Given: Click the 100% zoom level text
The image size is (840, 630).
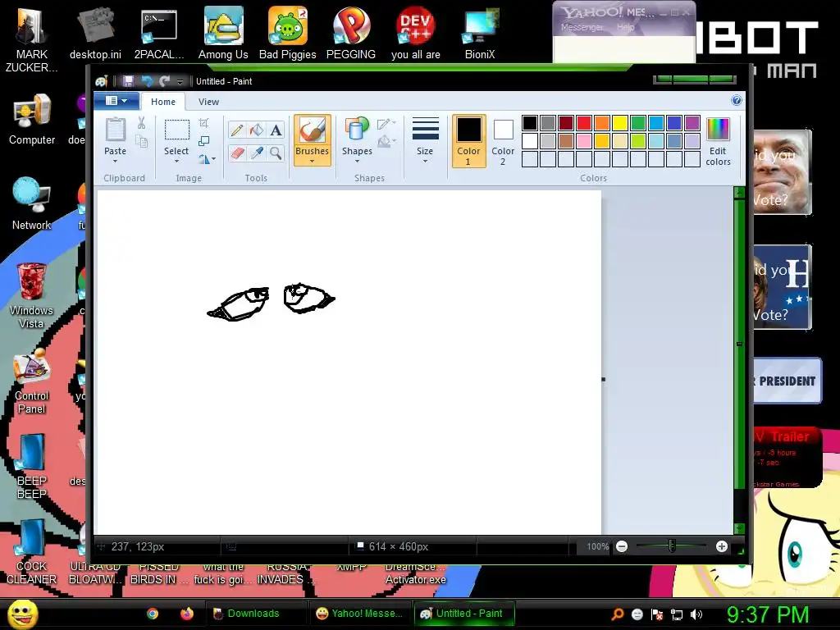Looking at the screenshot, I should tap(597, 546).
